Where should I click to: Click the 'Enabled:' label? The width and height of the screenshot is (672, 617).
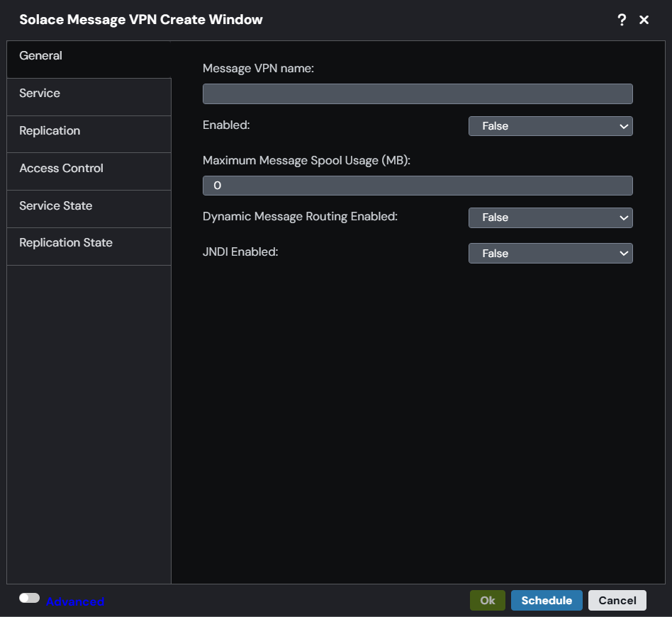[226, 125]
